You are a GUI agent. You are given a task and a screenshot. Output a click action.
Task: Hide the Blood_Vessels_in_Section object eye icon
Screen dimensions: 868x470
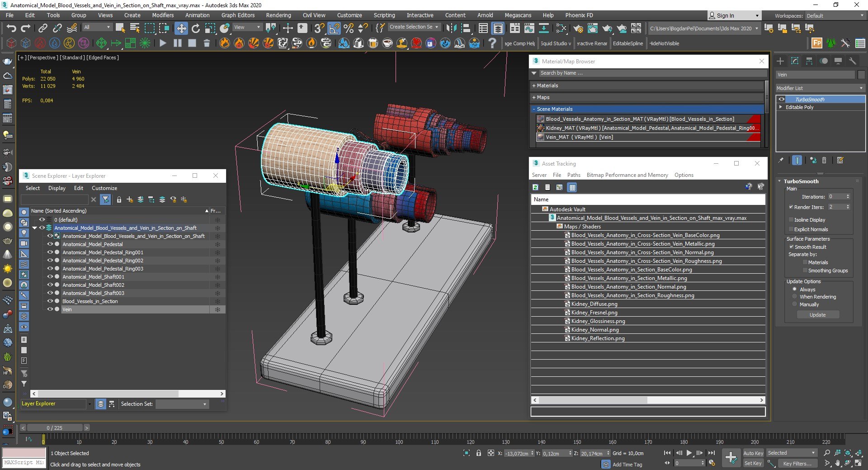click(x=50, y=301)
